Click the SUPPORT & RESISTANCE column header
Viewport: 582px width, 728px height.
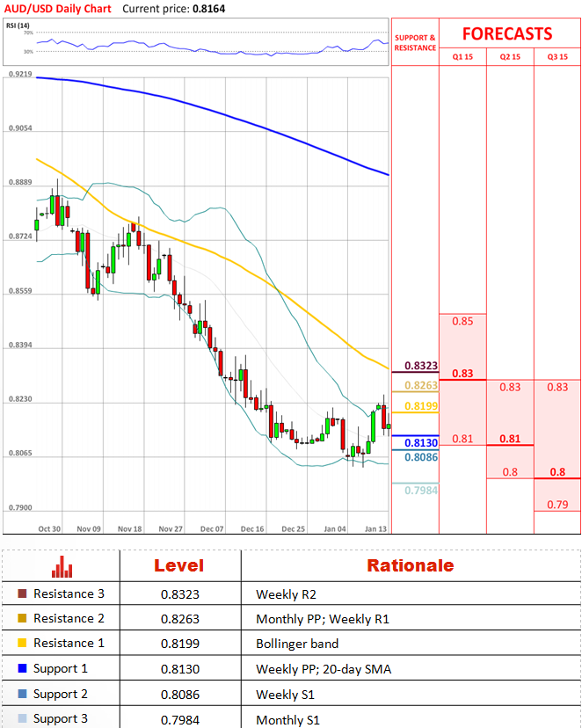click(415, 43)
